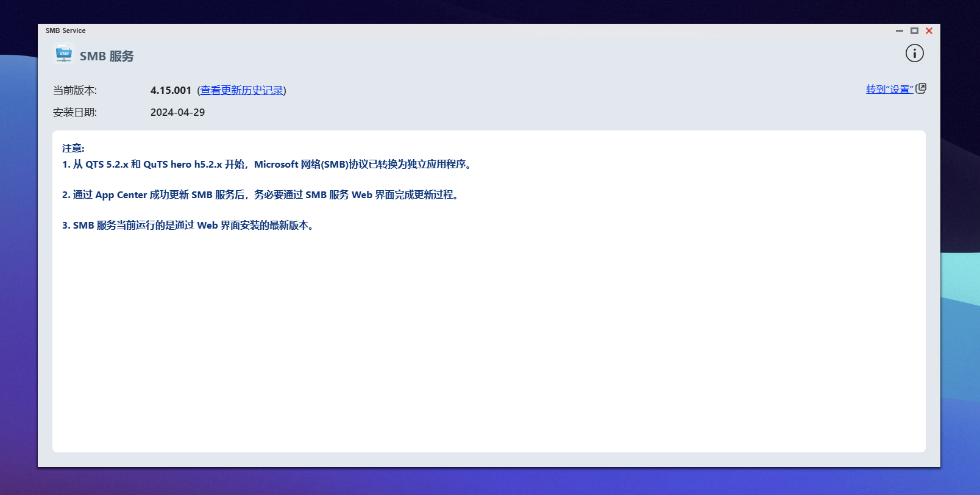Follow the 转到"设置" link
This screenshot has height=495, width=980.
click(x=890, y=89)
